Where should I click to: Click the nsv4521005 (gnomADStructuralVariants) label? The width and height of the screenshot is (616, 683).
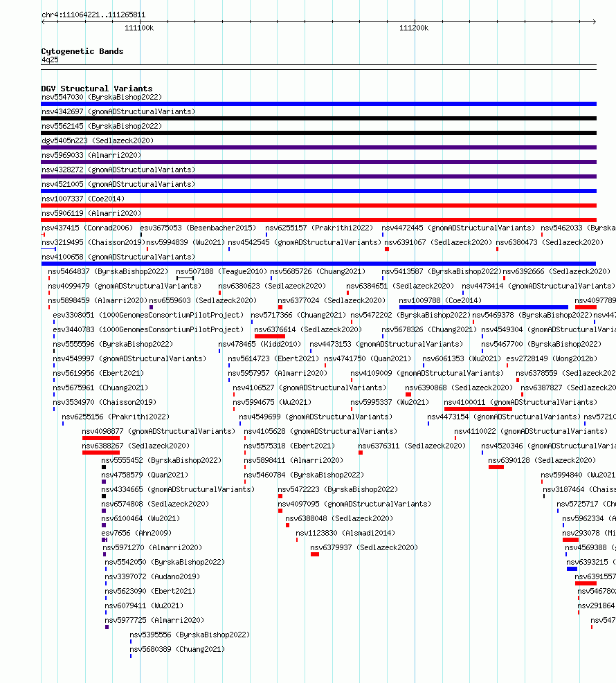point(118,184)
